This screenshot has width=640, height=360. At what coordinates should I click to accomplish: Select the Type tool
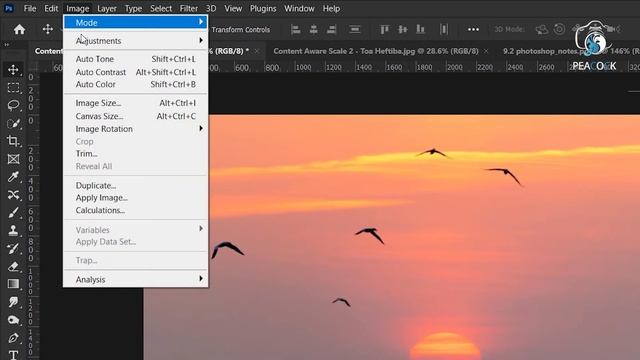(x=13, y=355)
